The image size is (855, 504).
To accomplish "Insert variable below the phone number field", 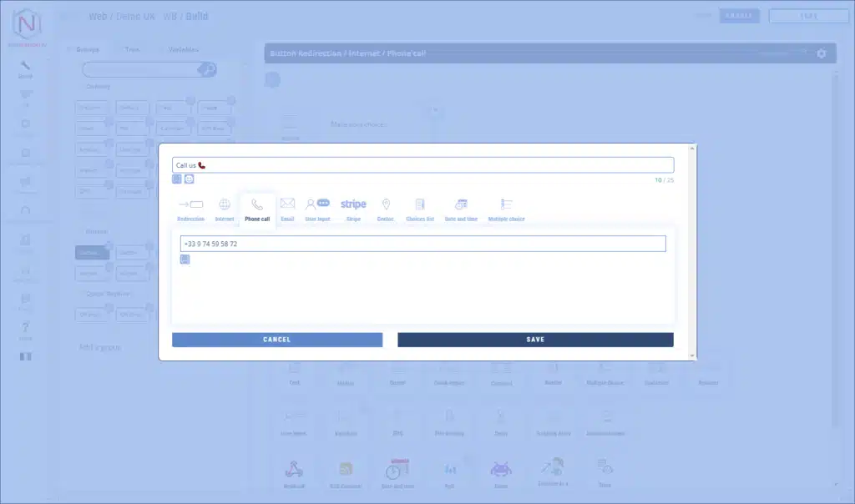I will pos(185,260).
